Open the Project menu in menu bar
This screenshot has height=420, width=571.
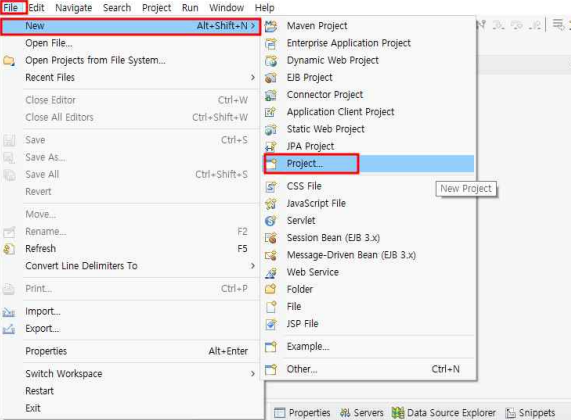pos(157,7)
